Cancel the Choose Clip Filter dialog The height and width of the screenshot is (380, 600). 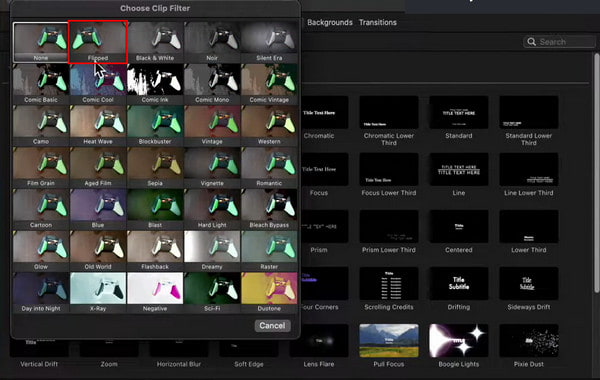tap(272, 326)
